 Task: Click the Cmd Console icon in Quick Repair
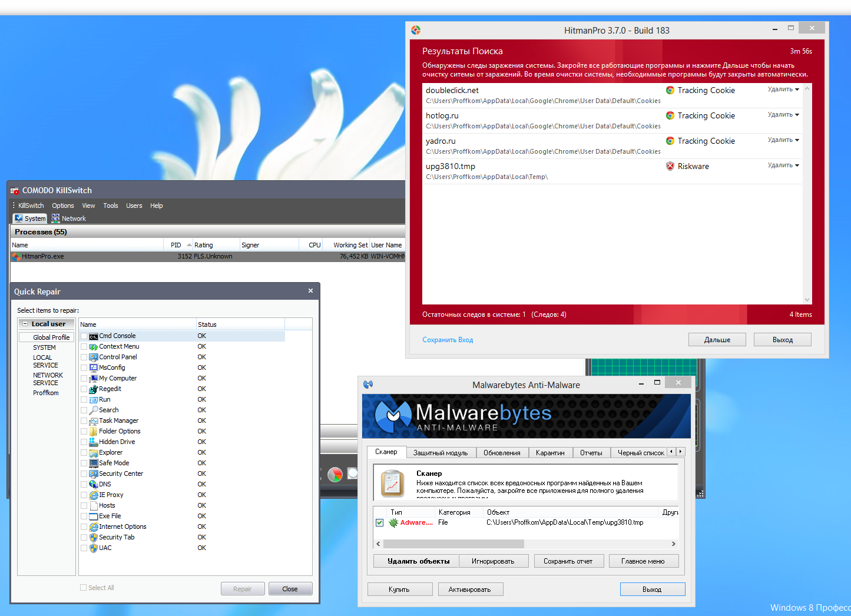tap(94, 336)
